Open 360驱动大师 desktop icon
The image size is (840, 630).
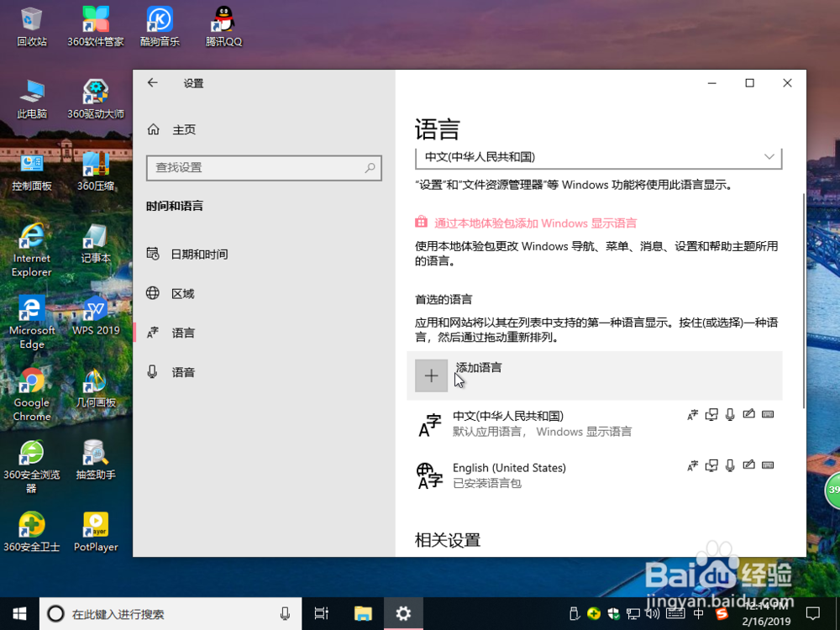[96, 98]
